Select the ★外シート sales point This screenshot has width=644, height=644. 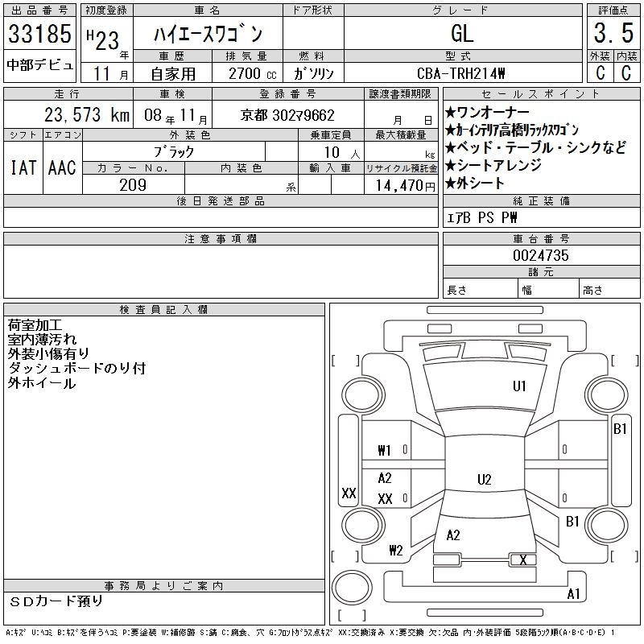coord(474,184)
